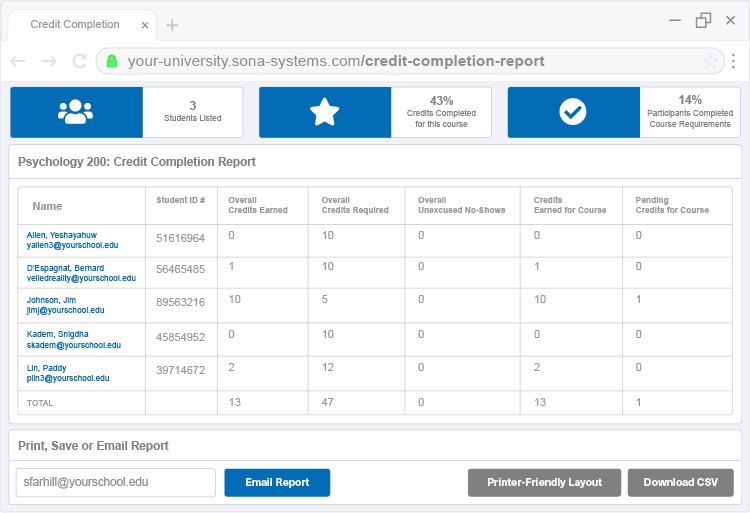This screenshot has height=513, width=750.
Task: Select the Credit Completion tab
Action: 75,24
